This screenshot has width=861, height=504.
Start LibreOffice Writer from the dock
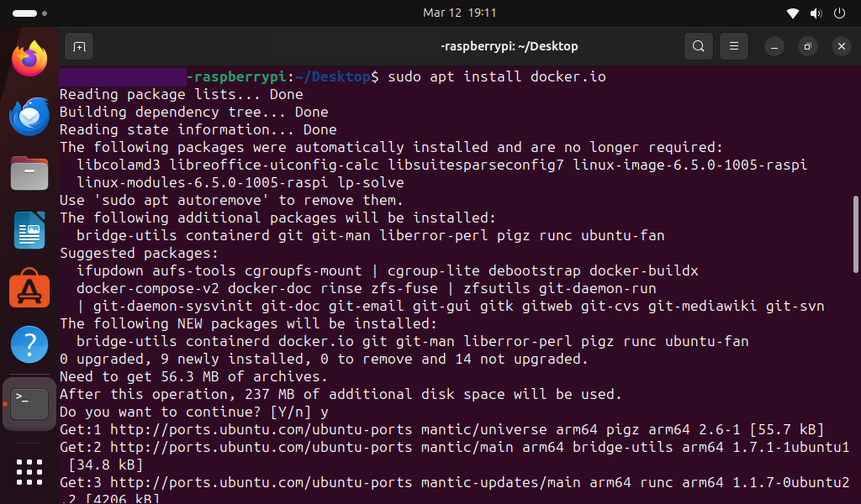[29, 230]
